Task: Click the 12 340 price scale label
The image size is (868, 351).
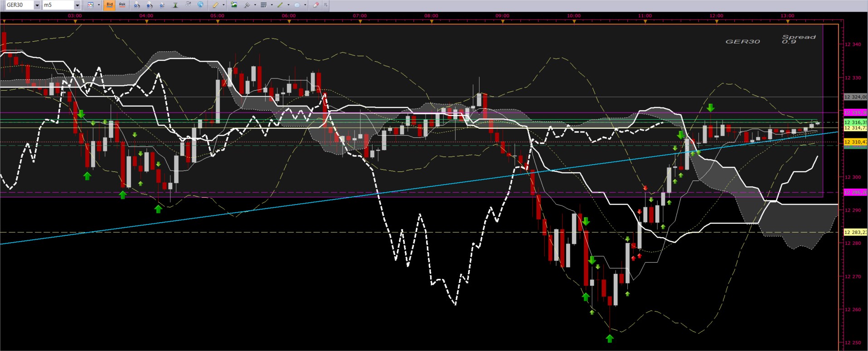Action: [x=853, y=44]
